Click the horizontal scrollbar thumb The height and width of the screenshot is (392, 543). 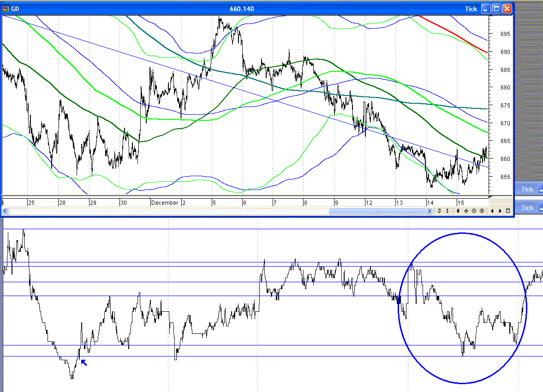[x=376, y=211]
